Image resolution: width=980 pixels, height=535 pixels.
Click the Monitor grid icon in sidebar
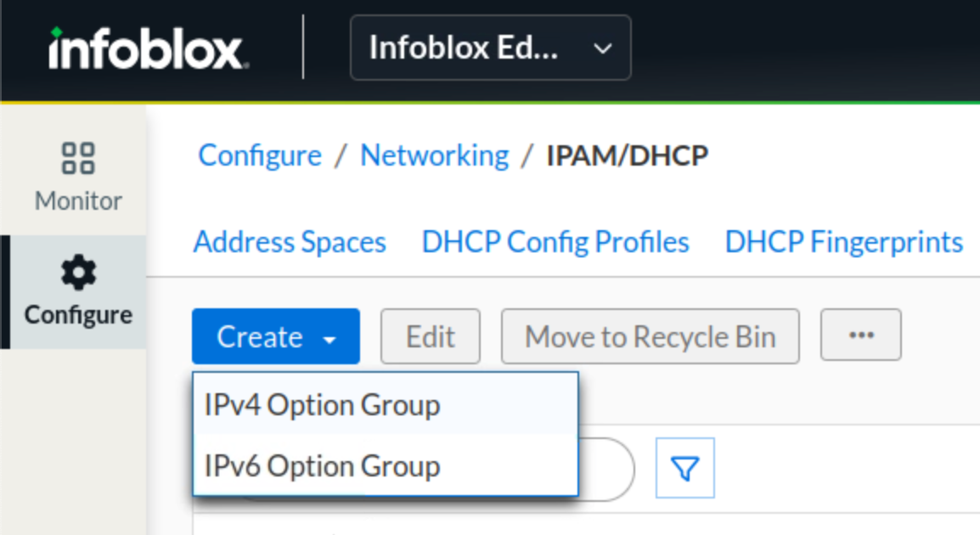(x=78, y=158)
